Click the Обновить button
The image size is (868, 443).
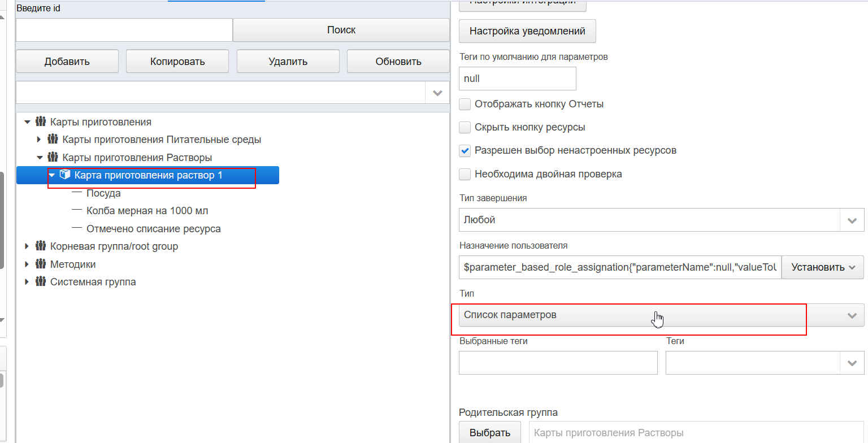coord(398,62)
